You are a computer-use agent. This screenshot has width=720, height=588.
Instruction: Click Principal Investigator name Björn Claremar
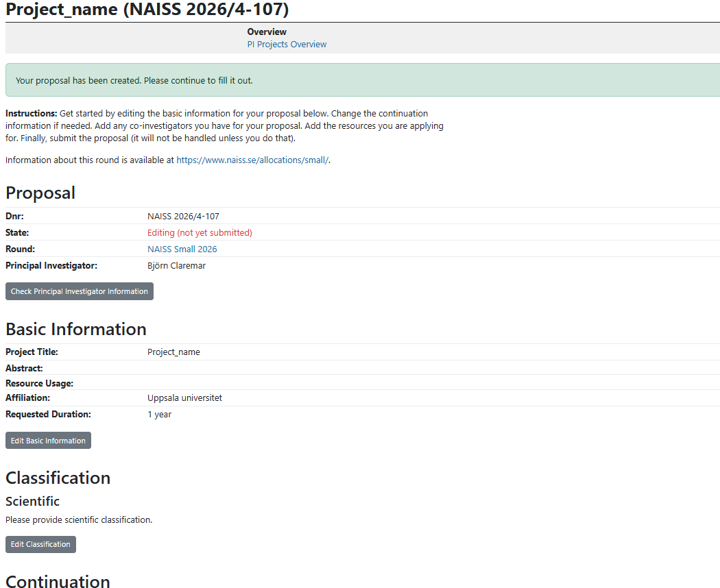click(177, 265)
